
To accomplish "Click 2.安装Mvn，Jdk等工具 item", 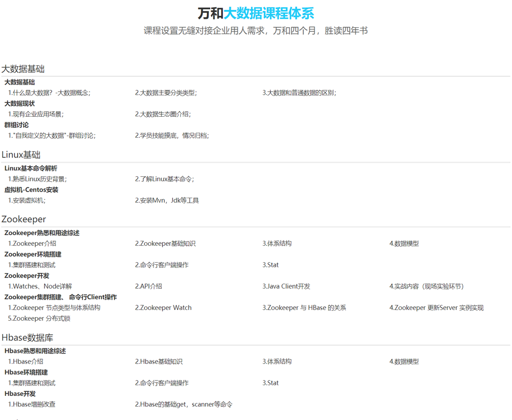I will pos(167,200).
